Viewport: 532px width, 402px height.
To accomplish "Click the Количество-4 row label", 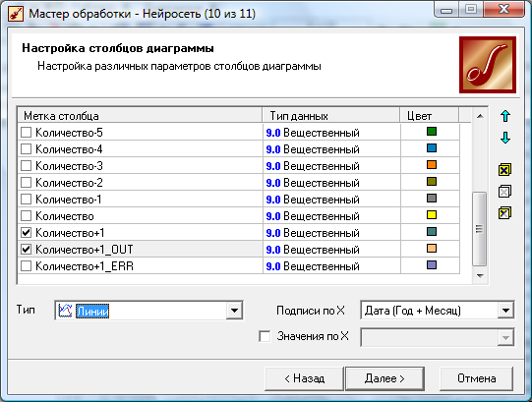I will pos(69,149).
